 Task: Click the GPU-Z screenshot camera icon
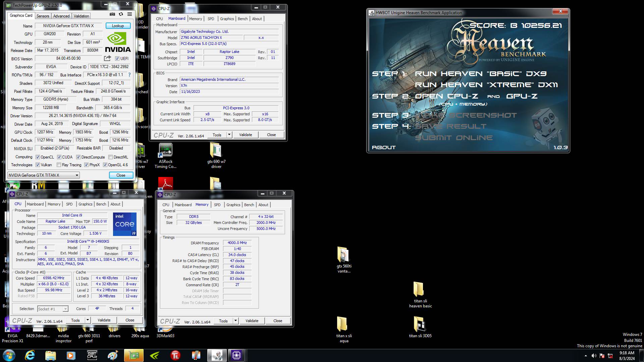tap(112, 14)
